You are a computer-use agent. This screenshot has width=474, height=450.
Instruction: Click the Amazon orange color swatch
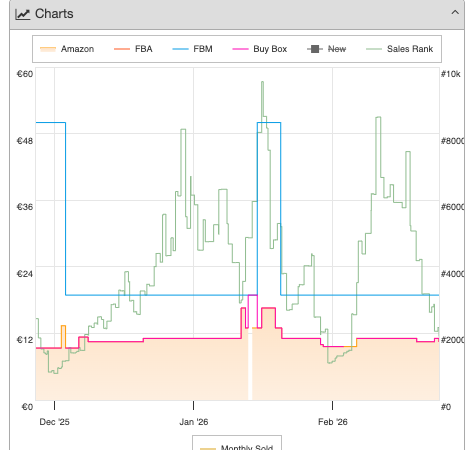[x=48, y=49]
